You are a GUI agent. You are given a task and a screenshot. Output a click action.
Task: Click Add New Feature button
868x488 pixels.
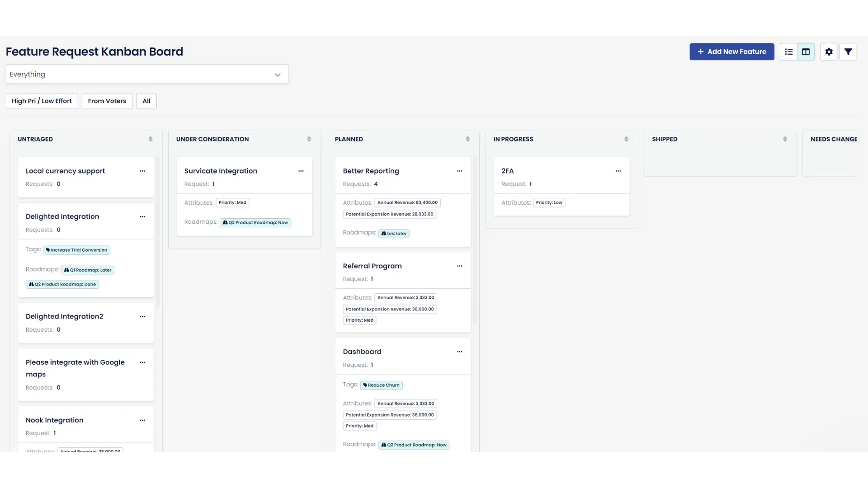click(732, 52)
